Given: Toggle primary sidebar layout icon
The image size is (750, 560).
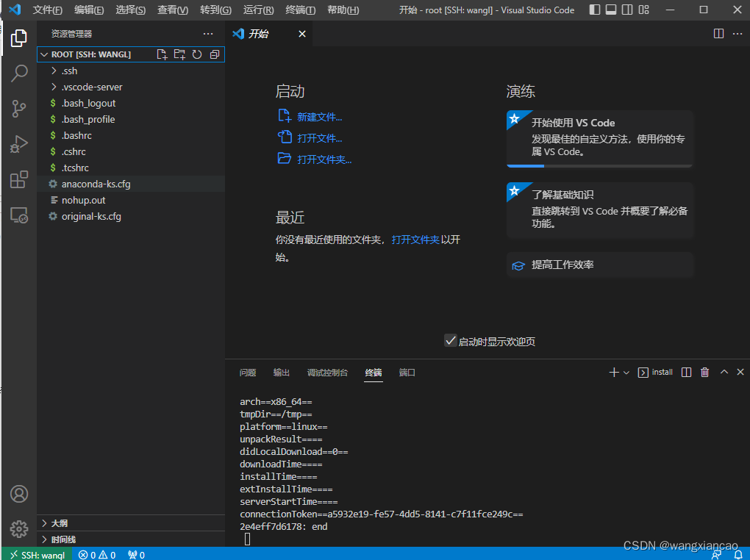Looking at the screenshot, I should pyautogui.click(x=595, y=10).
